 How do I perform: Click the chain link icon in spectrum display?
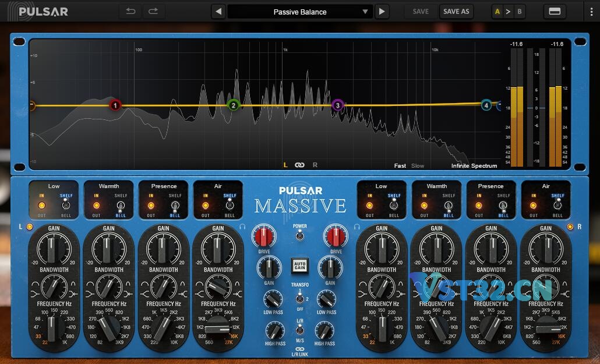(x=299, y=165)
